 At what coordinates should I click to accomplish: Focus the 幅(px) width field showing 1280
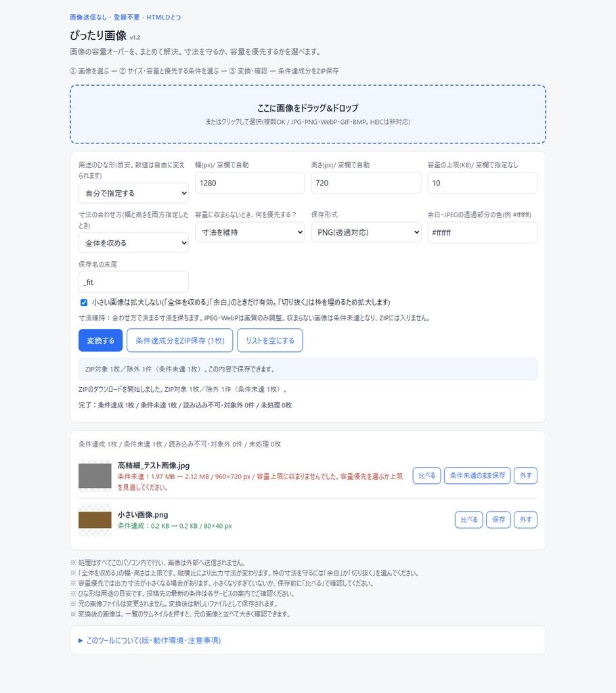tap(250, 183)
